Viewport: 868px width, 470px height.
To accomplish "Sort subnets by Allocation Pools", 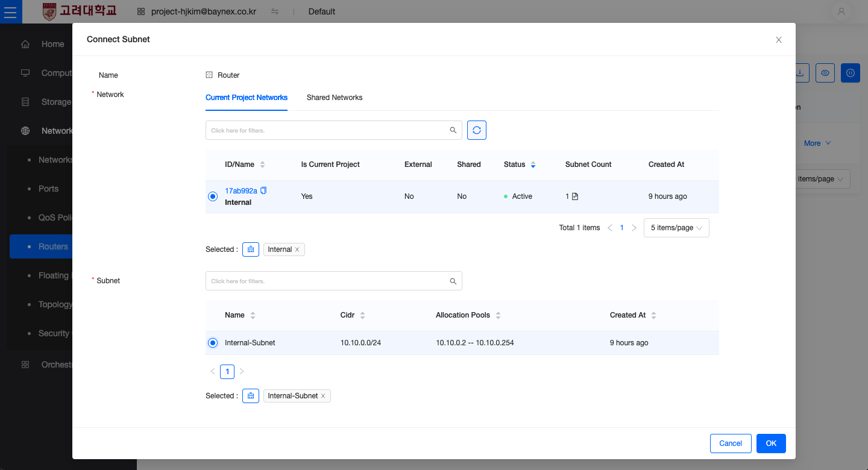I will coord(498,315).
